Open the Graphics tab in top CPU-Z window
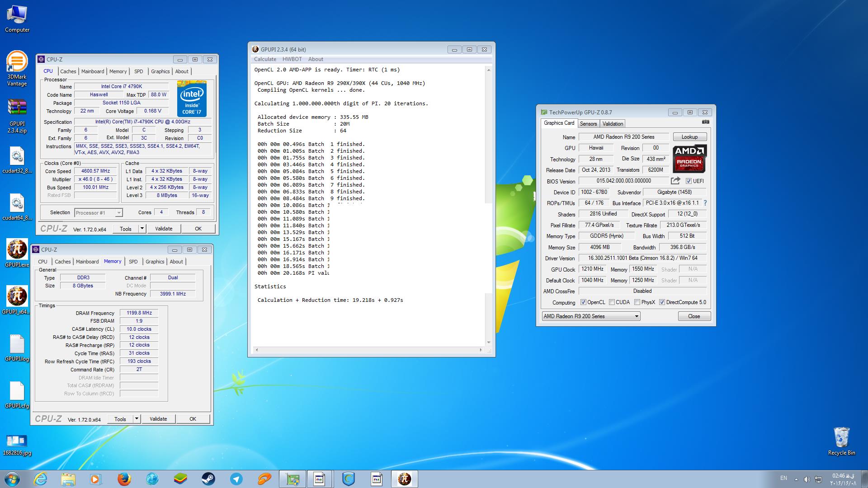 [x=160, y=71]
